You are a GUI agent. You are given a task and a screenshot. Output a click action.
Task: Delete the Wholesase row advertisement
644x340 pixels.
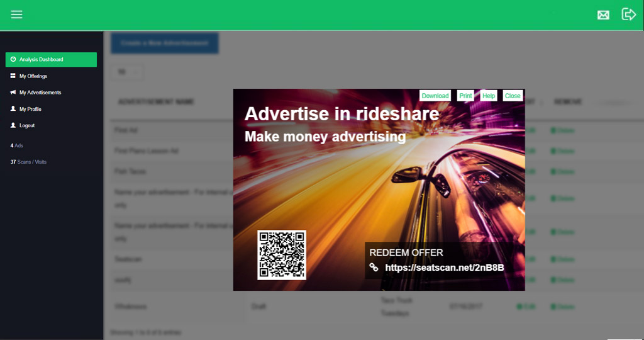click(562, 307)
